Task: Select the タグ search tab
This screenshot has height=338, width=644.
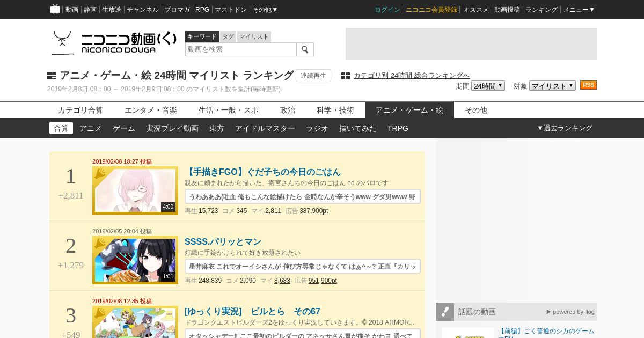Action: pyautogui.click(x=228, y=36)
